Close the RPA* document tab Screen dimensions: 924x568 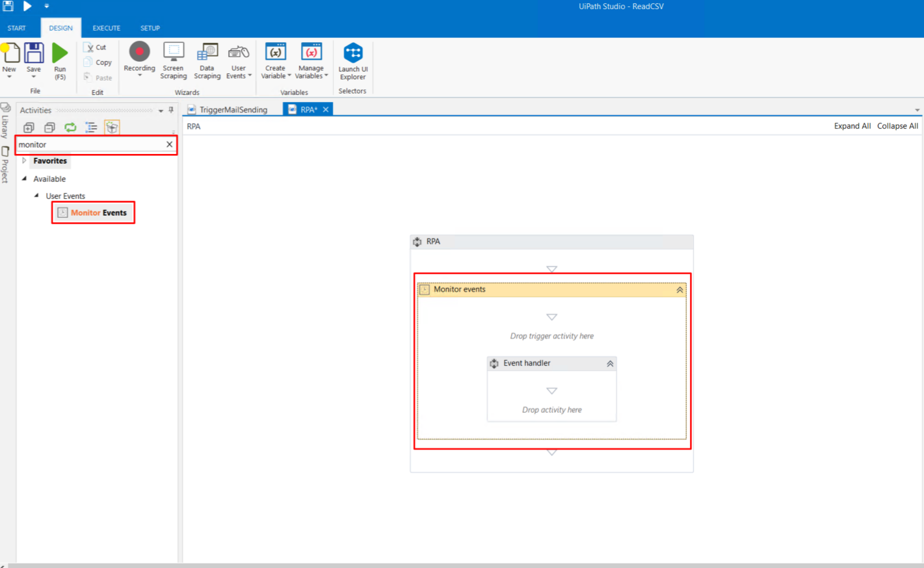pos(326,109)
